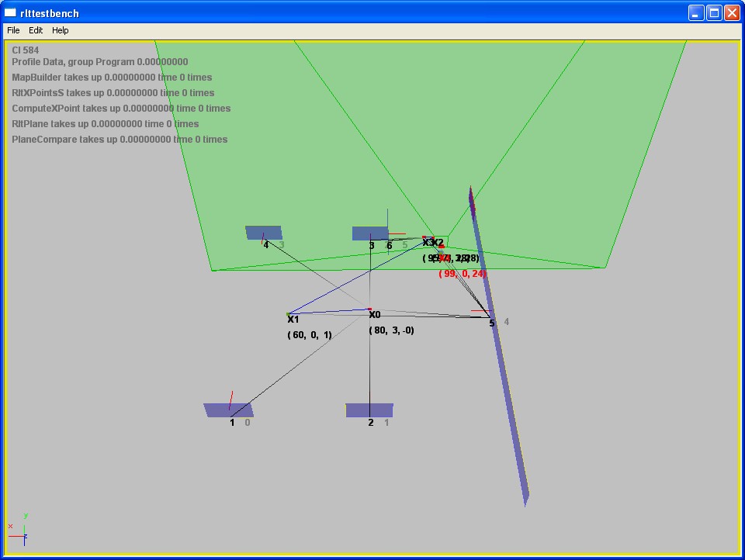
Task: Select the X0 point marker
Action: pos(370,309)
